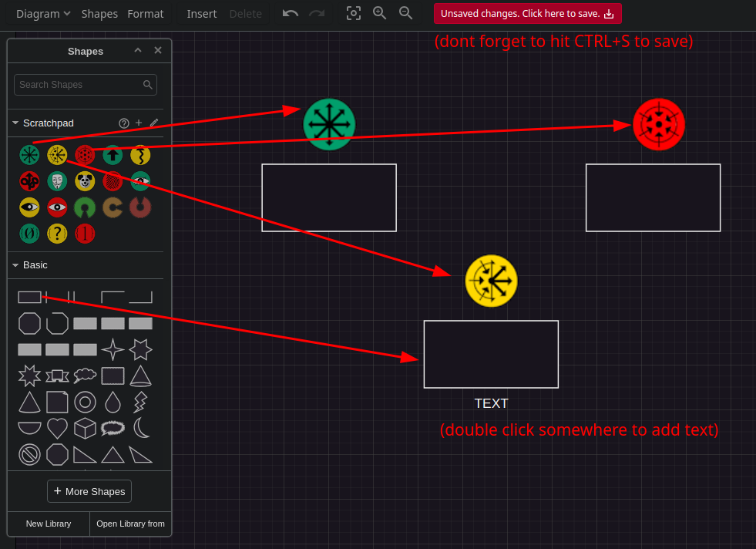Select green up-arrow scratchpad icon

113,155
